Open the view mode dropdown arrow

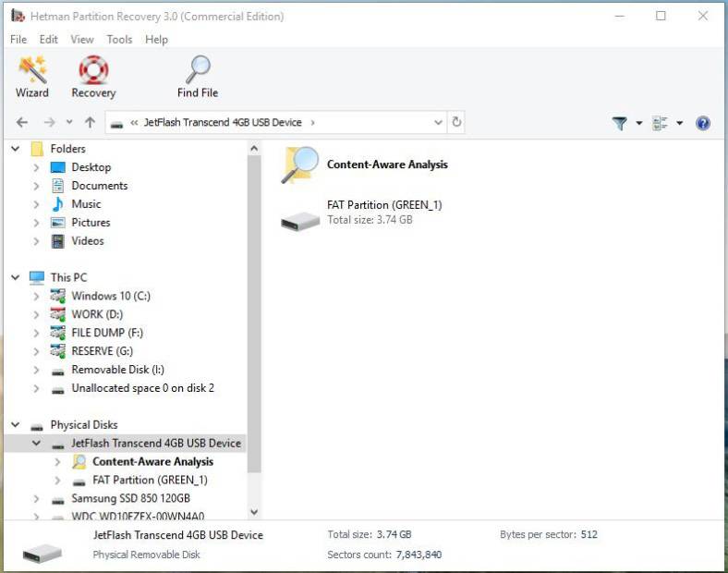click(x=680, y=123)
